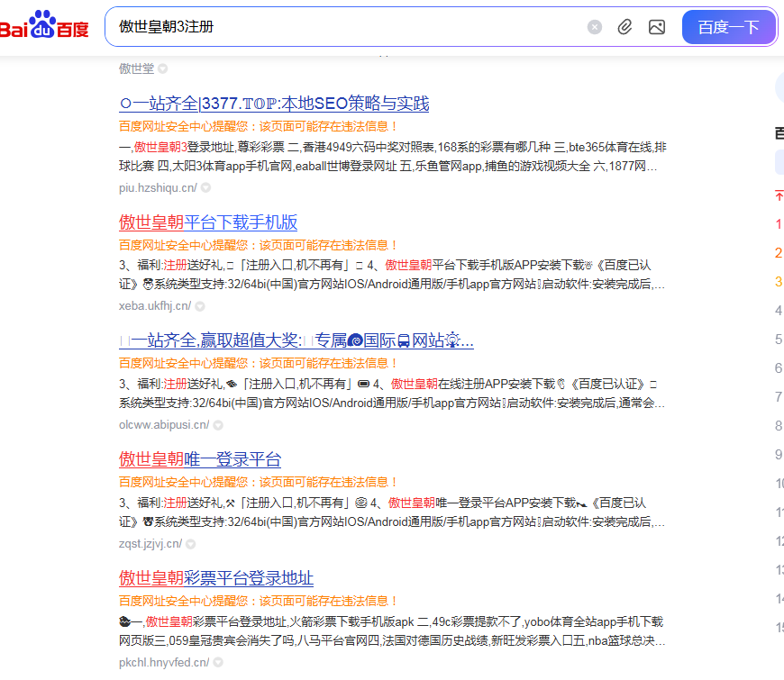
Task: Click safety warning under 傲世皇朝唯一登录平台
Action: coord(258,482)
